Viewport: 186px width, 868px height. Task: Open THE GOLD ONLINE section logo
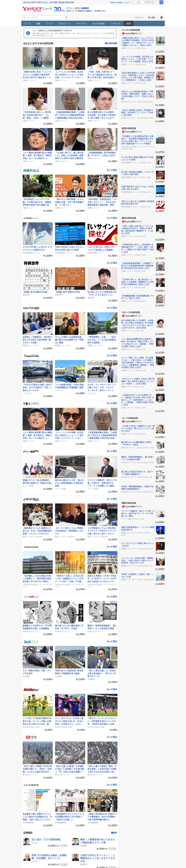[x=31, y=547]
